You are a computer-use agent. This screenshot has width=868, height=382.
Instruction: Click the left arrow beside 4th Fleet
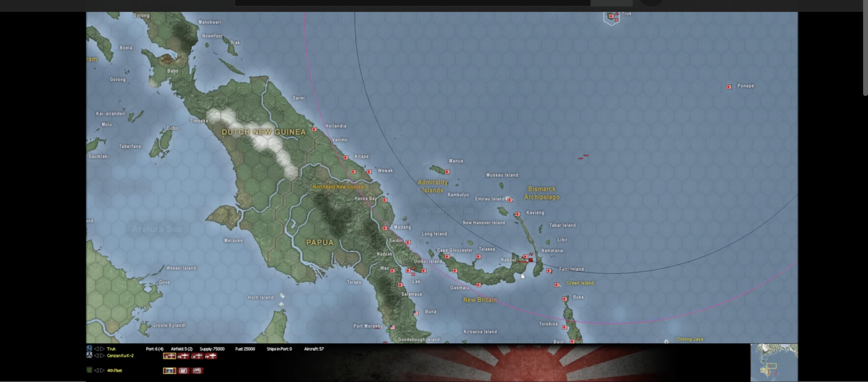[97, 371]
